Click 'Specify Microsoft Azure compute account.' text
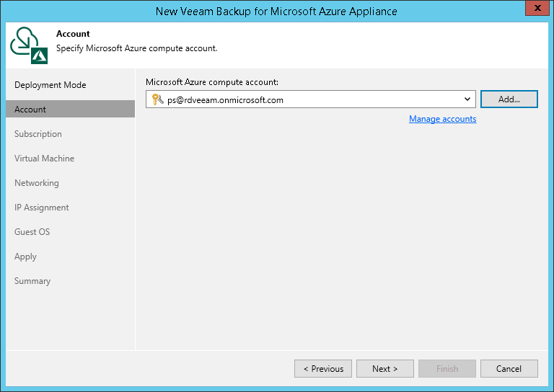554x392 pixels. pyautogui.click(x=137, y=48)
